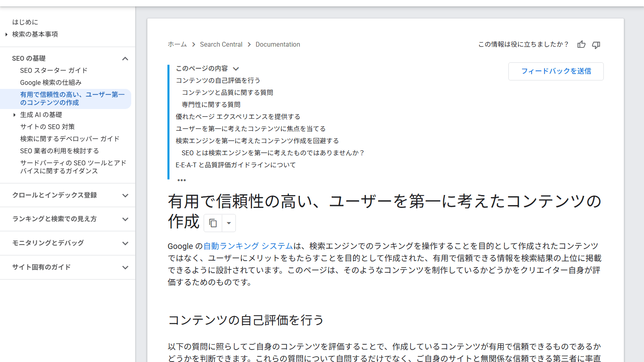This screenshot has width=644, height=362.
Task: Show more contents via three dots icon
Action: click(x=182, y=180)
